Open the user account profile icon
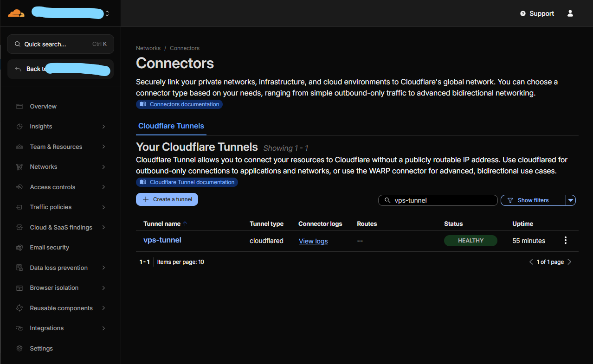Screen dimensions: 593x364 (570, 13)
